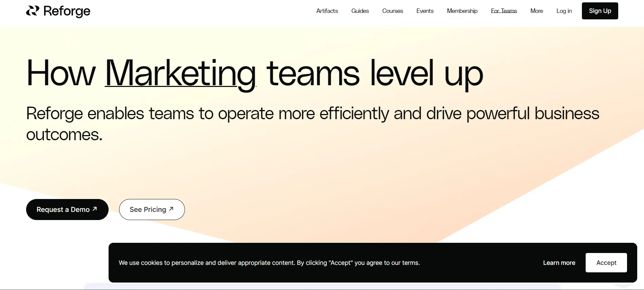Click the Sign Up button
The height and width of the screenshot is (290, 644).
(600, 11)
